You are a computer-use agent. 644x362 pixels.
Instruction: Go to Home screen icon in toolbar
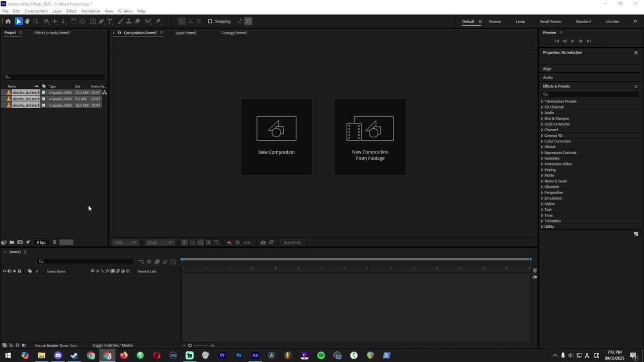click(x=8, y=21)
